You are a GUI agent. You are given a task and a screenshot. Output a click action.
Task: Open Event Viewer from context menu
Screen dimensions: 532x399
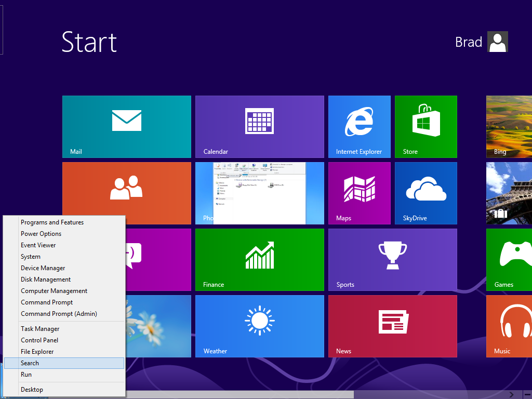click(x=64, y=245)
